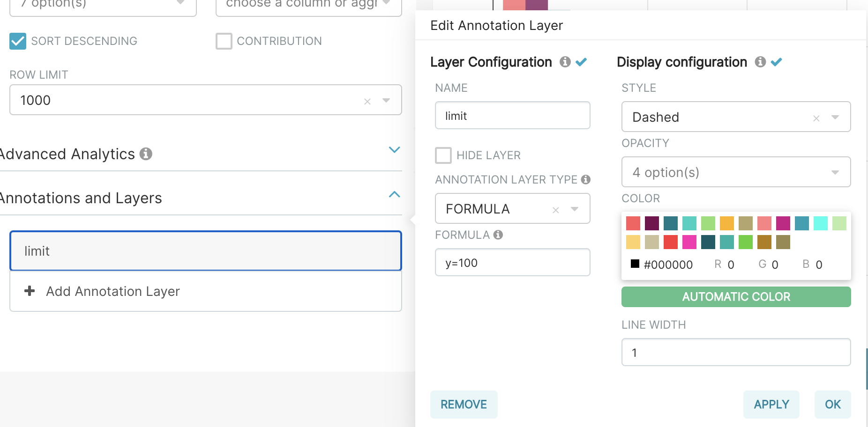Click the plus icon to add annotation layer
Screen dimensions: 868x427
click(30, 291)
